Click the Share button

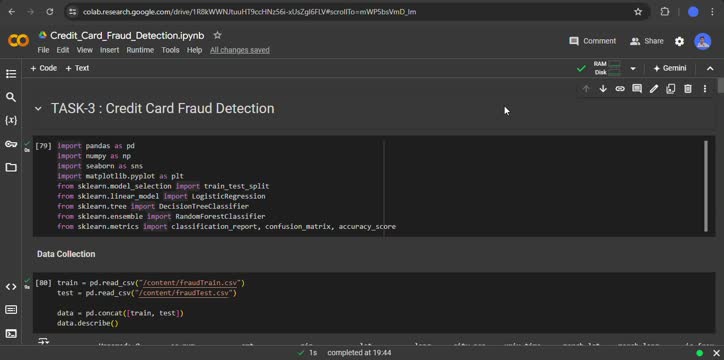tap(646, 41)
